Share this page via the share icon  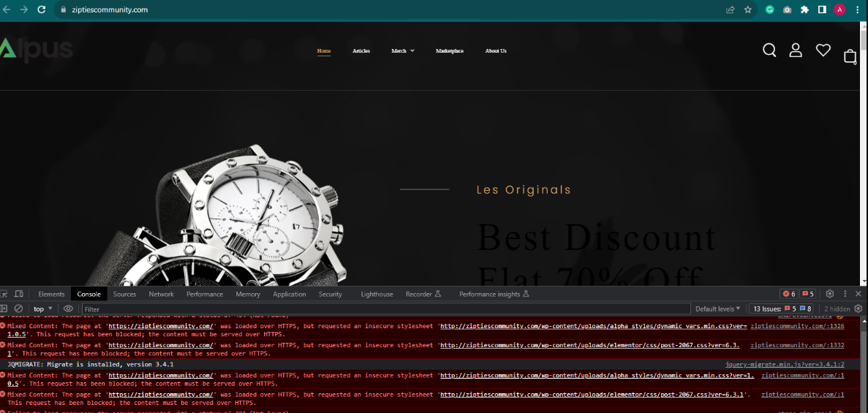pyautogui.click(x=731, y=10)
